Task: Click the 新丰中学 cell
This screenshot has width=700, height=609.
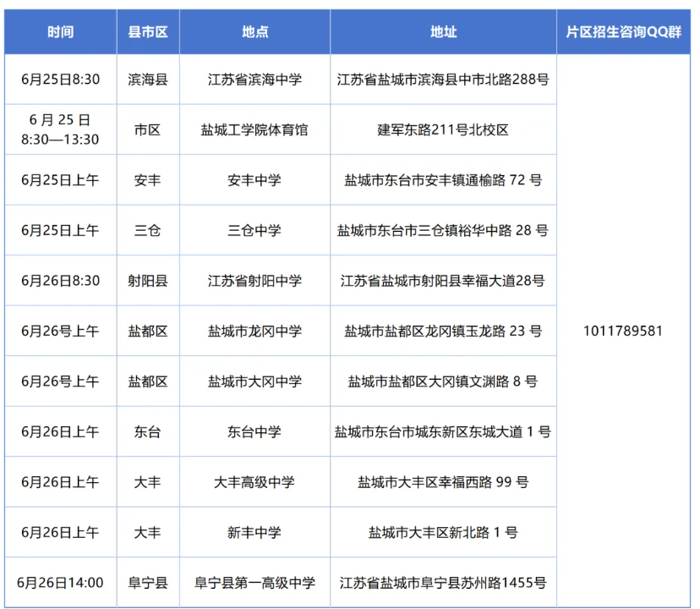Action: (255, 533)
